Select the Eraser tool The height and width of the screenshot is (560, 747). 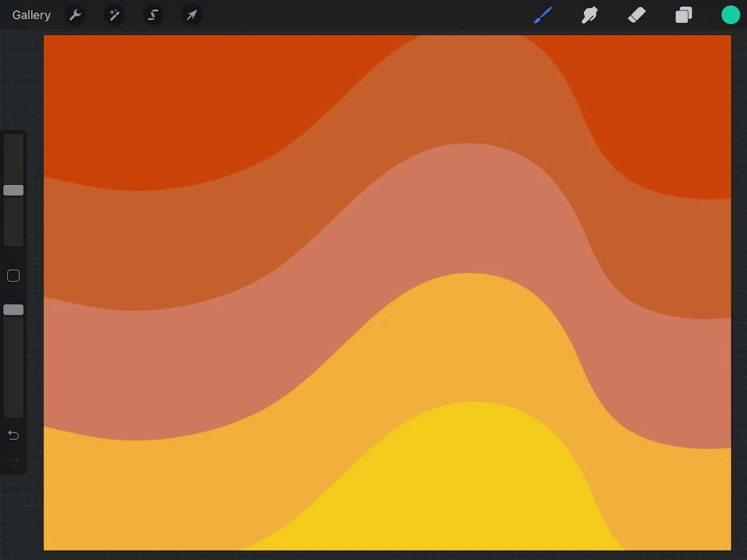pyautogui.click(x=637, y=15)
